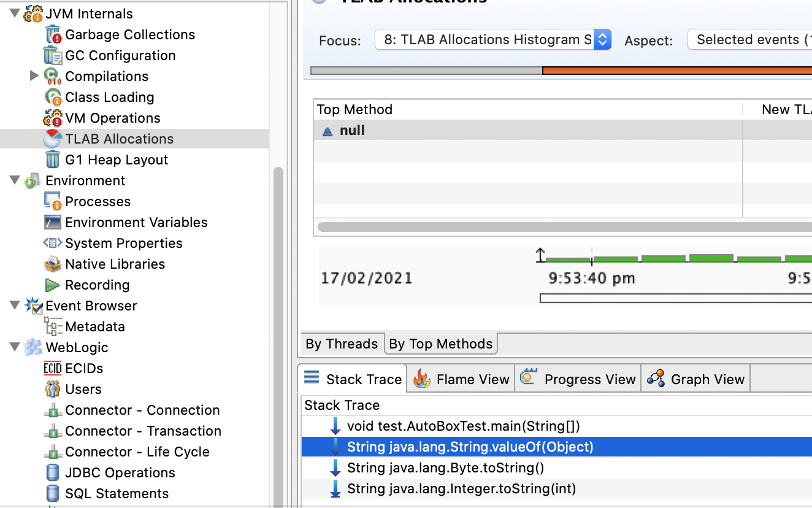
Task: Collapse the WebLogic tree section
Action: [15, 347]
